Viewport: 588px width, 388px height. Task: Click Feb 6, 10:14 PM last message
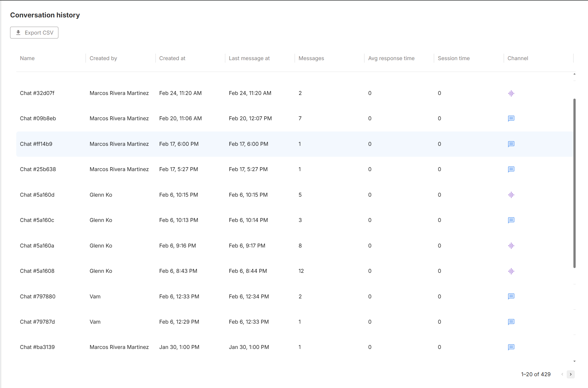(248, 220)
